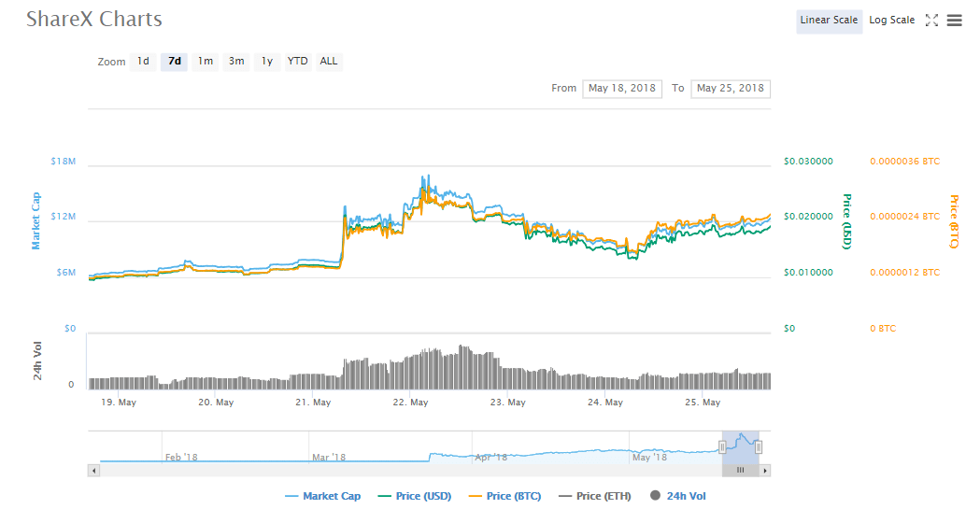Click the navigator left range handle
980x509 pixels.
click(722, 446)
